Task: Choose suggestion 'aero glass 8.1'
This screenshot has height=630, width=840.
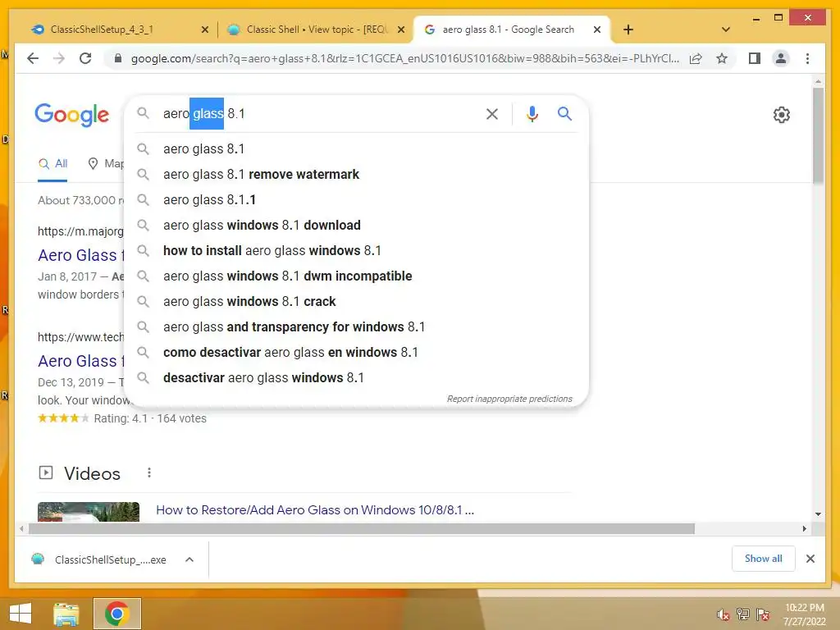Action: point(356,149)
